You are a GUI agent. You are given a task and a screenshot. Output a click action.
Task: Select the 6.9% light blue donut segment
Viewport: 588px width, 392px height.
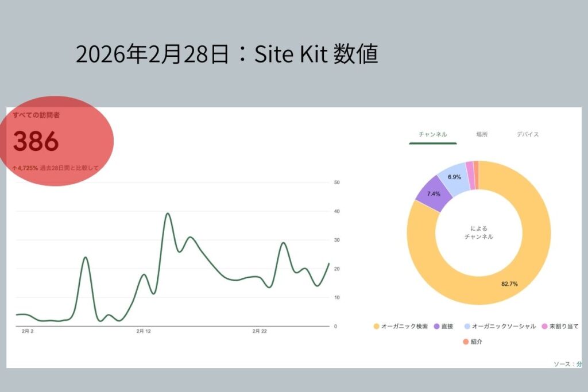click(x=454, y=177)
